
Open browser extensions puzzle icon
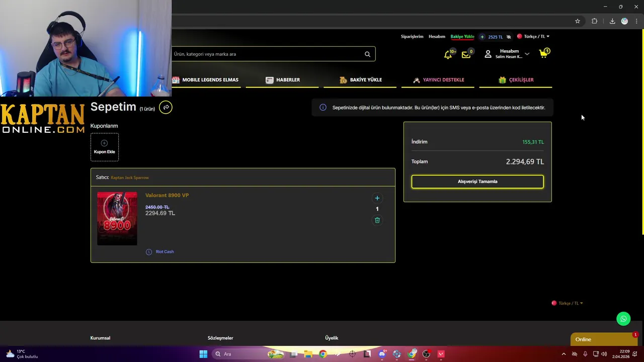[x=595, y=21]
